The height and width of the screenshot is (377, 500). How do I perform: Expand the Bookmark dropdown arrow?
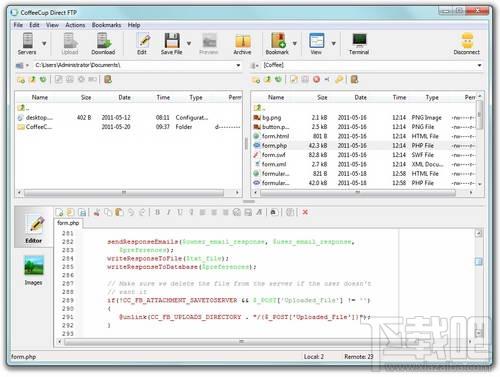[295, 43]
